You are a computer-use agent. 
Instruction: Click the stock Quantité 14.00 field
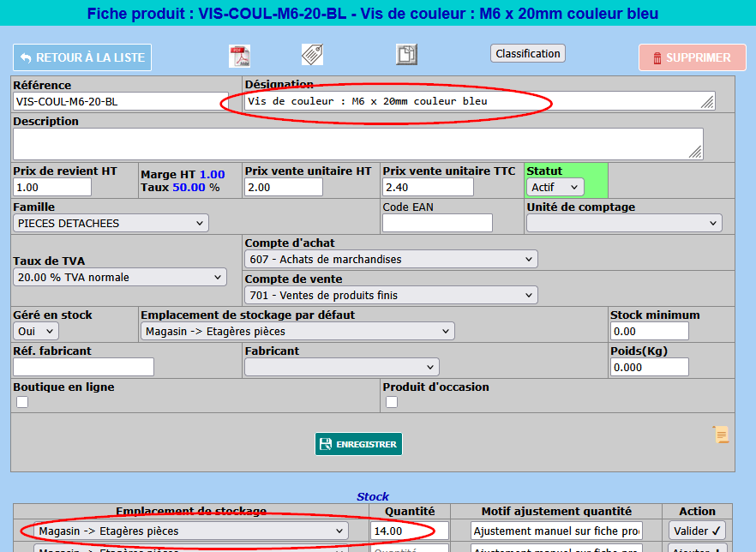(x=410, y=531)
